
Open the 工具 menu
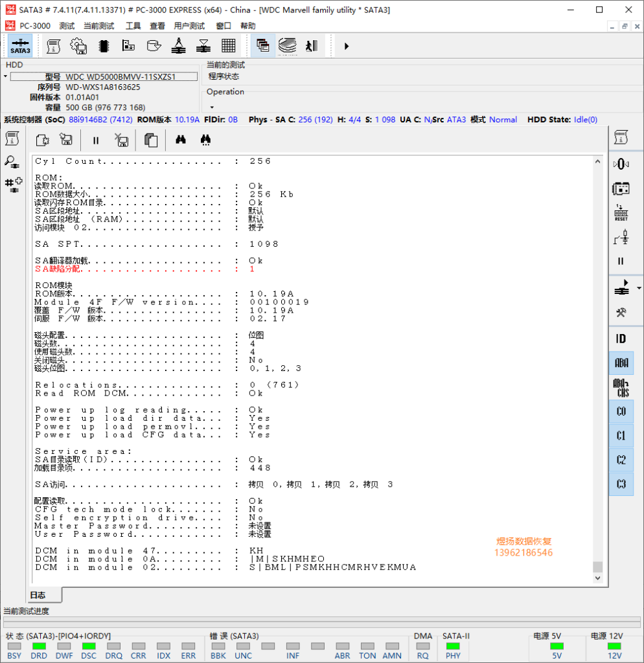133,26
